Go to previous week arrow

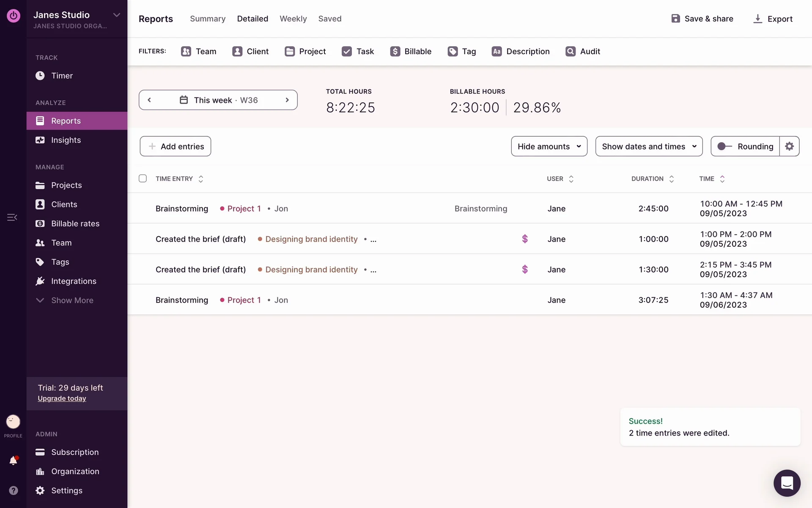149,100
